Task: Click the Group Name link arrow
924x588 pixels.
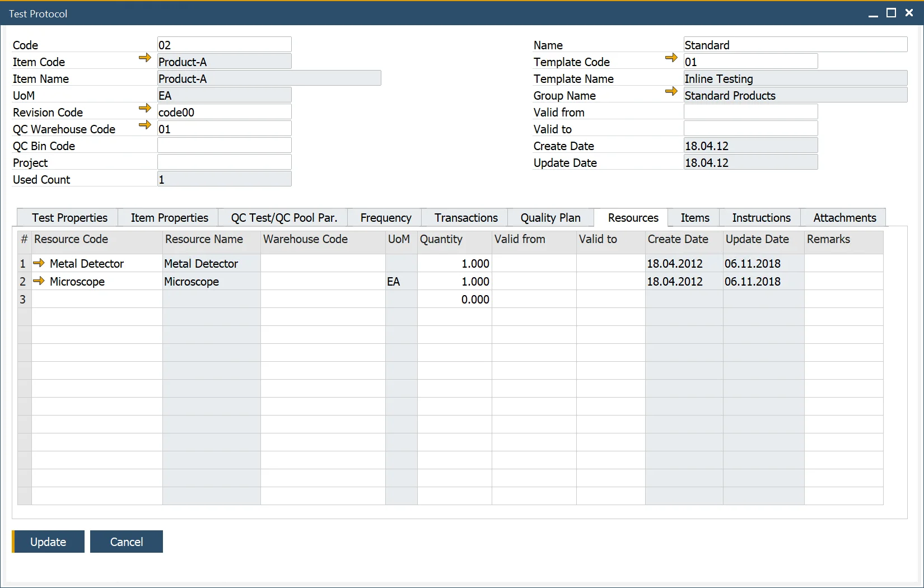Action: pos(671,91)
